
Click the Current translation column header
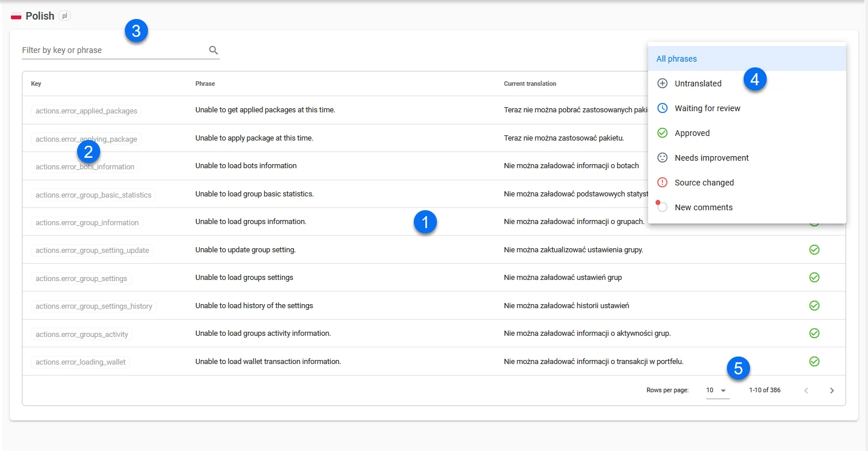[530, 84]
